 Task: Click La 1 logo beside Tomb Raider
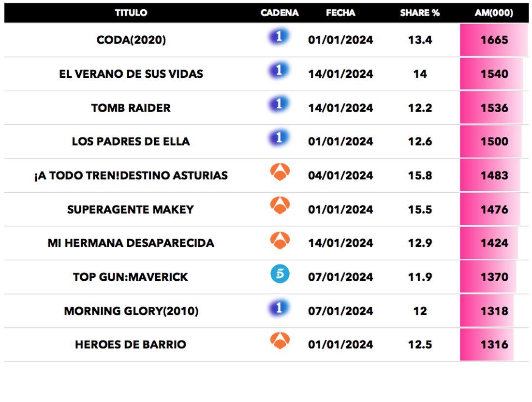(x=279, y=105)
